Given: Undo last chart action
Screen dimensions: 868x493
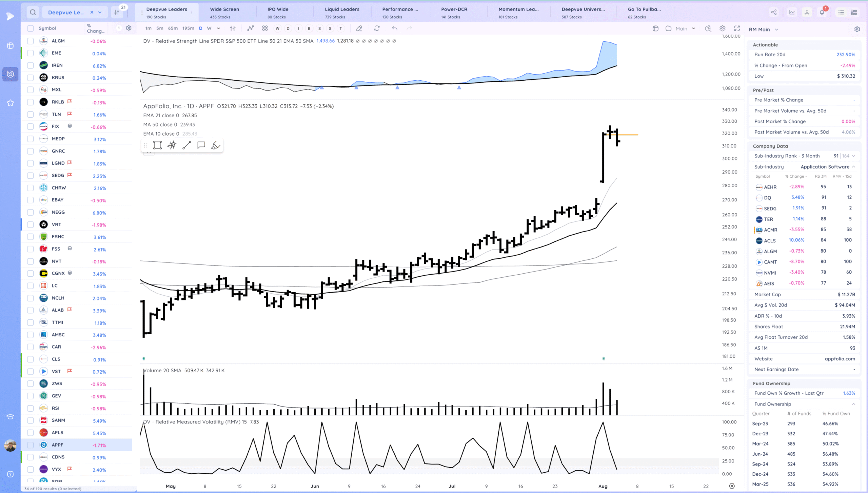Looking at the screenshot, I should point(395,28).
